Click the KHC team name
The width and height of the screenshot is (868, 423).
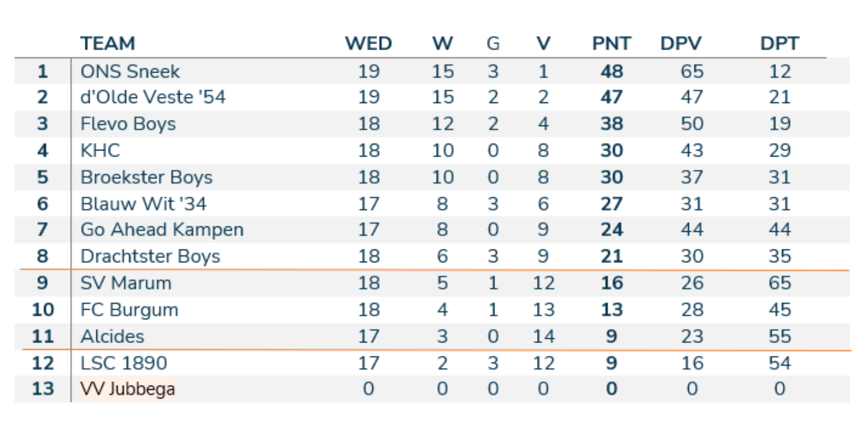point(100,150)
